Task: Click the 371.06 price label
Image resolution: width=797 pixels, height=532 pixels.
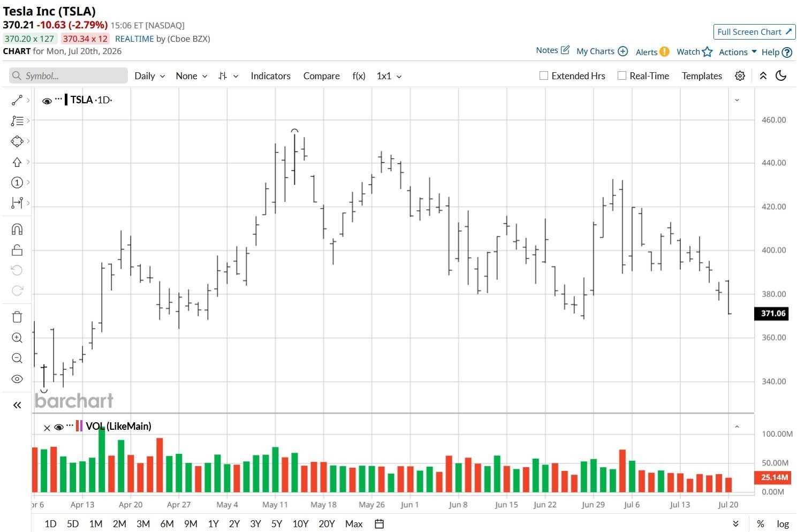Action: (x=772, y=313)
